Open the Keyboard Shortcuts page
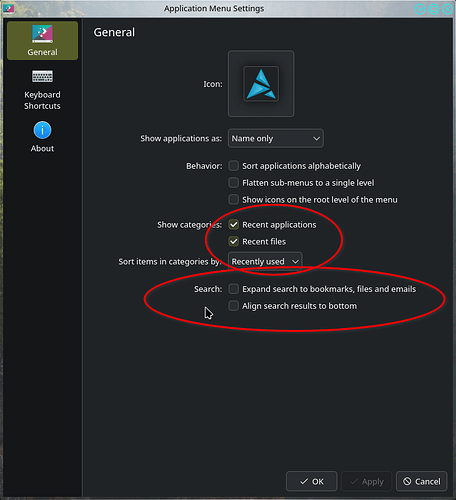This screenshot has width=456, height=500. tap(42, 89)
